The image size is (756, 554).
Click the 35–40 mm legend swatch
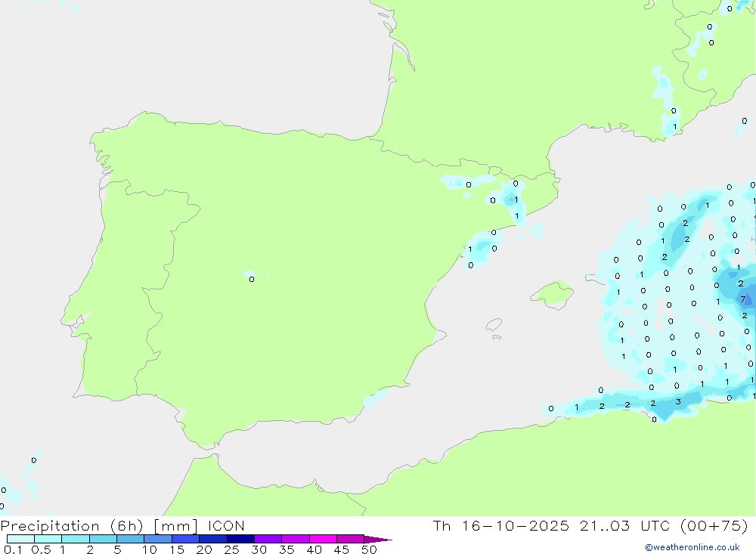pyautogui.click(x=296, y=539)
